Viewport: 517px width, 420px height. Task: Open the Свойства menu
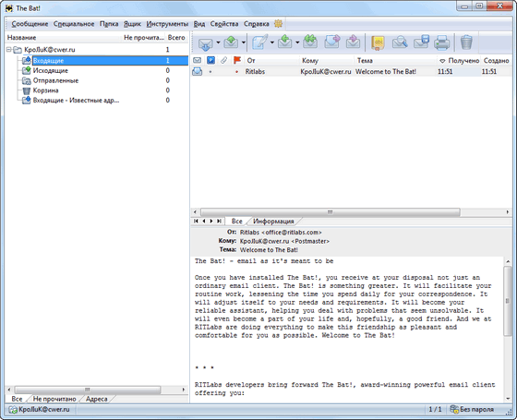point(224,24)
